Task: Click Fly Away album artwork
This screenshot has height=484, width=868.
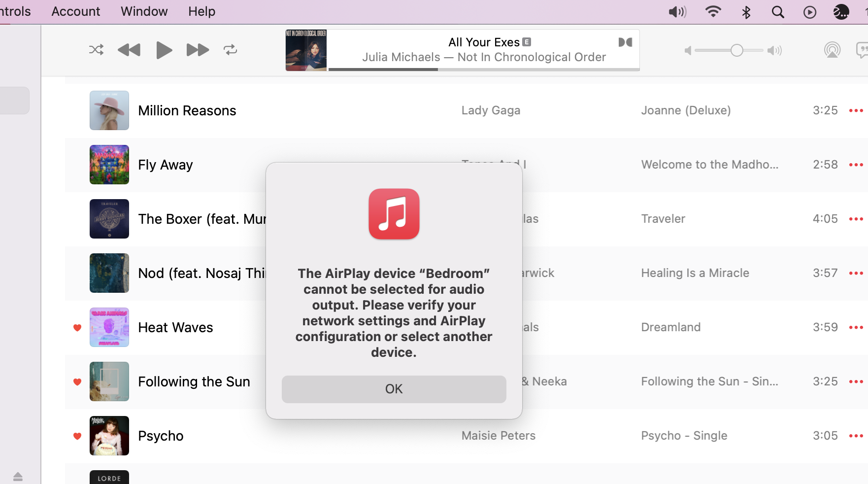Action: coord(109,165)
